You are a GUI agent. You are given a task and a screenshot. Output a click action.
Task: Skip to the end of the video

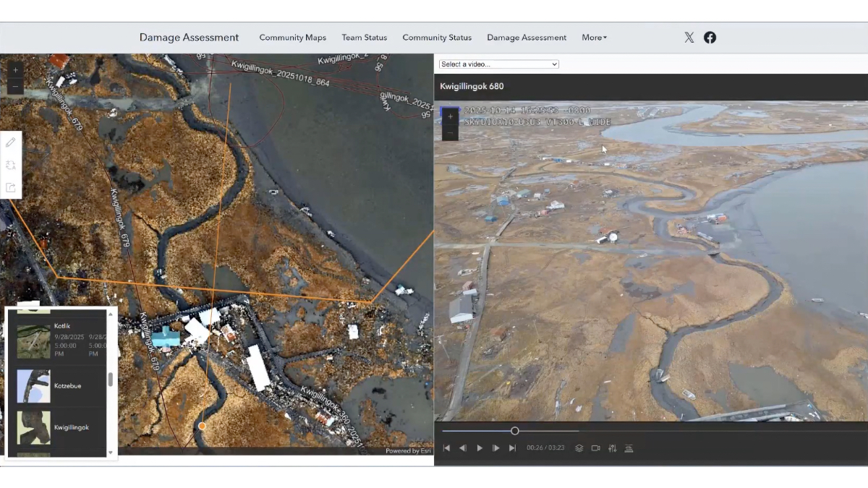point(512,448)
